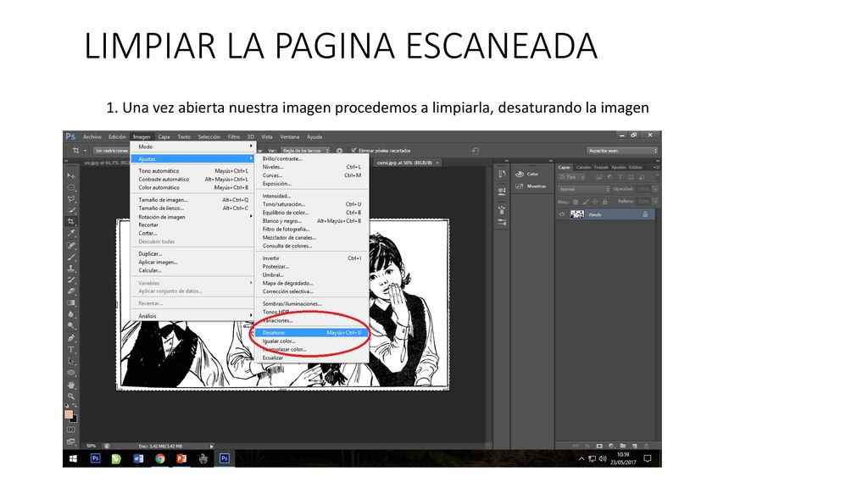Open the Brush Presets panel icon
The image size is (868, 488).
click(502, 223)
